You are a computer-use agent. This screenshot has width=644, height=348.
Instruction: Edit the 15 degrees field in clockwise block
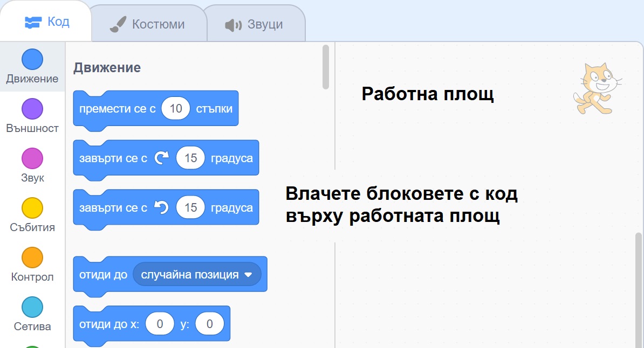190,158
